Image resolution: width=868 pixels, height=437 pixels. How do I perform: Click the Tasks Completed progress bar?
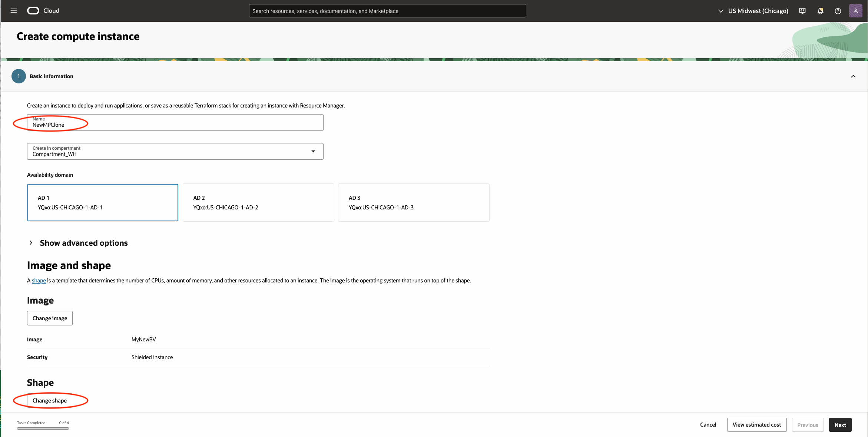[43, 429]
